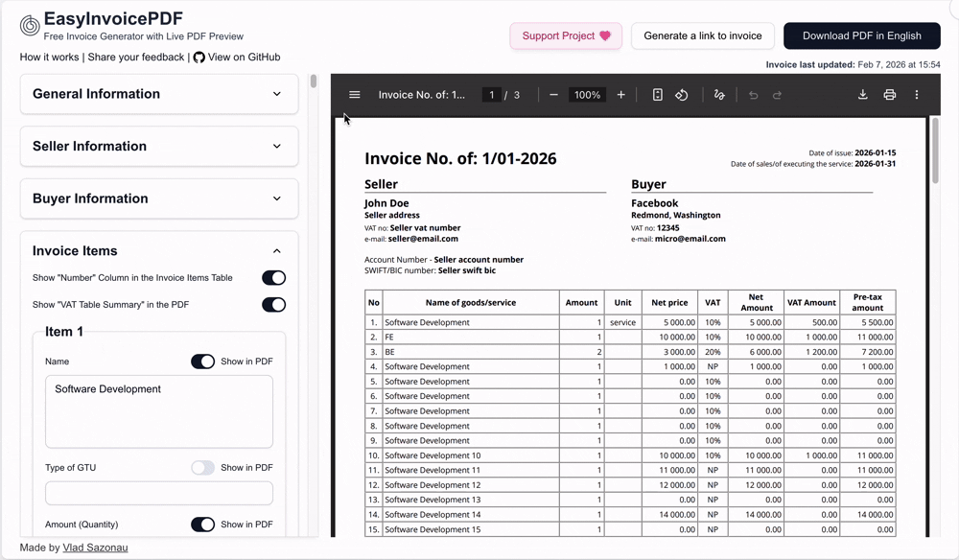The width and height of the screenshot is (959, 560).
Task: Click Download PDF in English button
Action: (862, 36)
